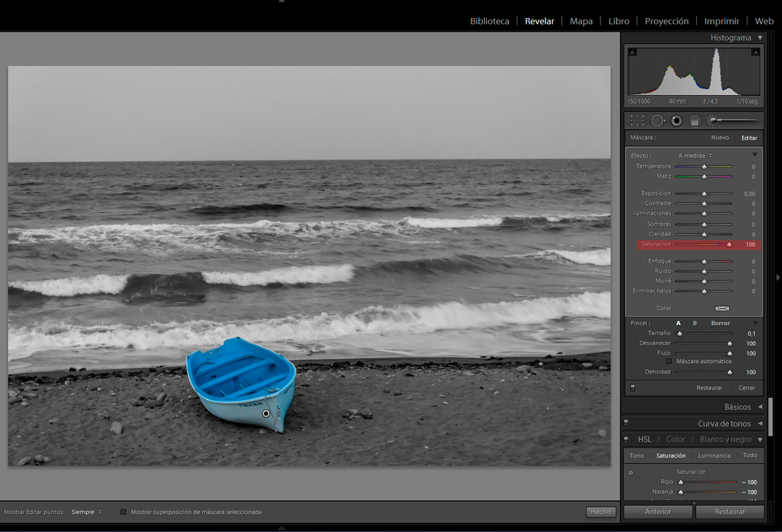The image size is (782, 532).
Task: Click the Tamaño brush size slider handle
Action: (x=680, y=334)
